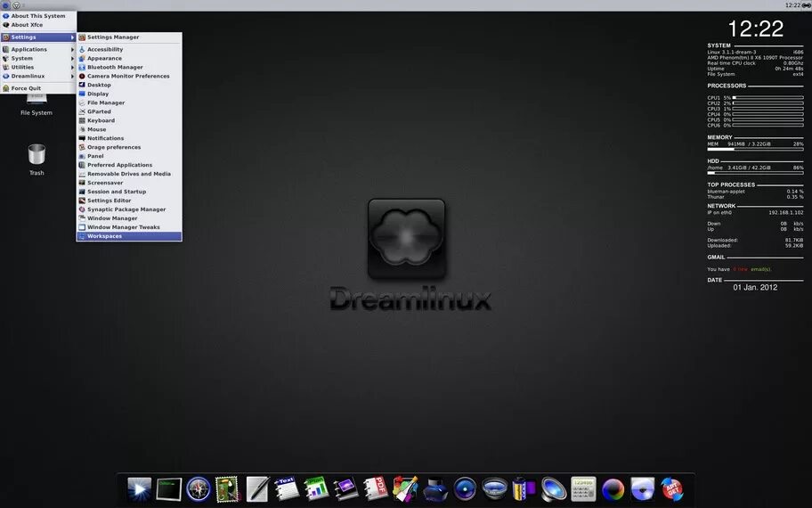Open Removable Drives and Media

pyautogui.click(x=129, y=174)
